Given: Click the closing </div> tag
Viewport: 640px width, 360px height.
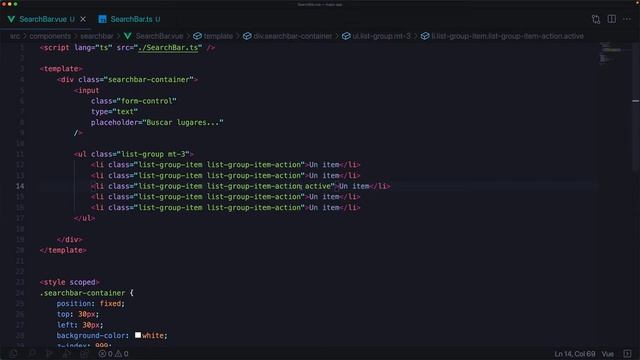Looking at the screenshot, I should [x=69, y=239].
